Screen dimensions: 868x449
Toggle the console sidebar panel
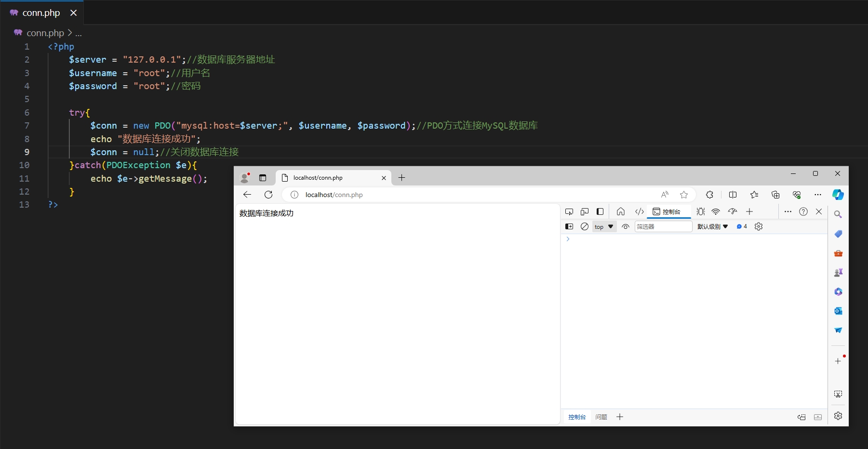[x=569, y=226]
